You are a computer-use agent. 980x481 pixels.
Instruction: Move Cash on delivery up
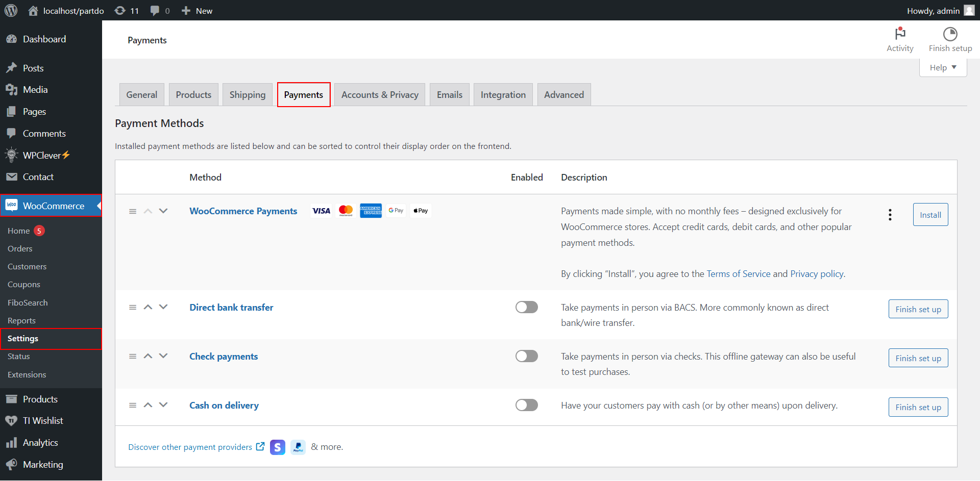click(x=148, y=405)
